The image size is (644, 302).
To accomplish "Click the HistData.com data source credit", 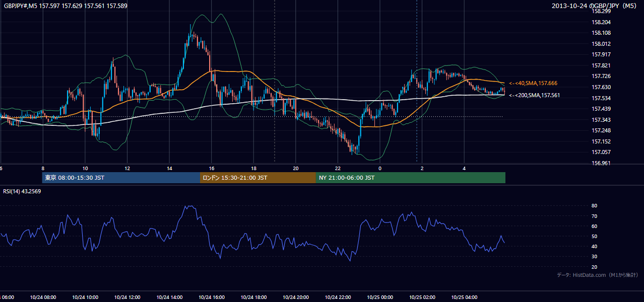I will (598, 275).
